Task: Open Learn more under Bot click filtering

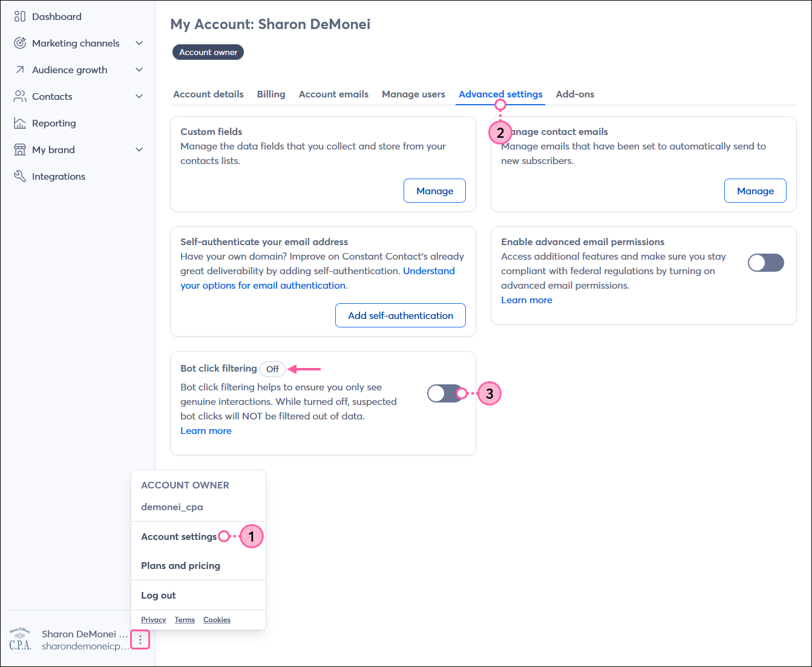Action: click(206, 430)
